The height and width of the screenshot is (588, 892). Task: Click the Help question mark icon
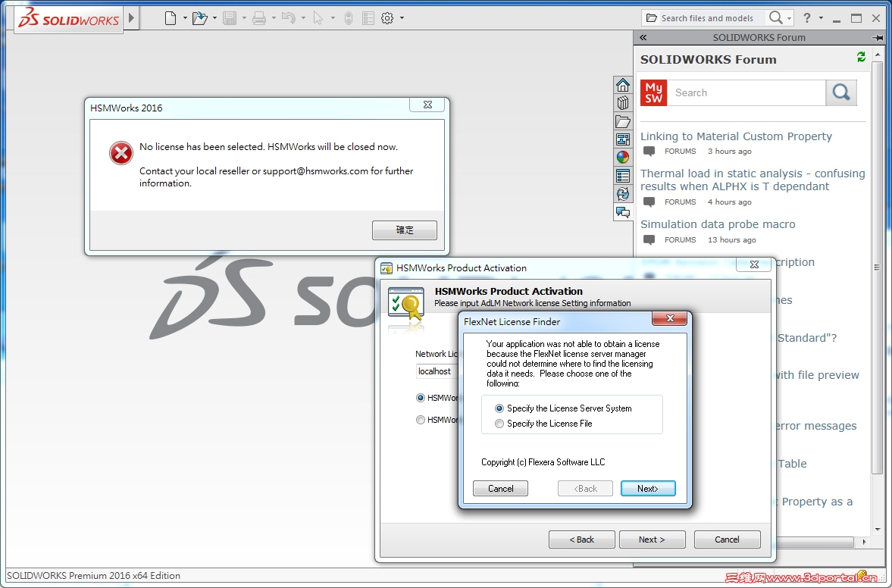click(806, 18)
